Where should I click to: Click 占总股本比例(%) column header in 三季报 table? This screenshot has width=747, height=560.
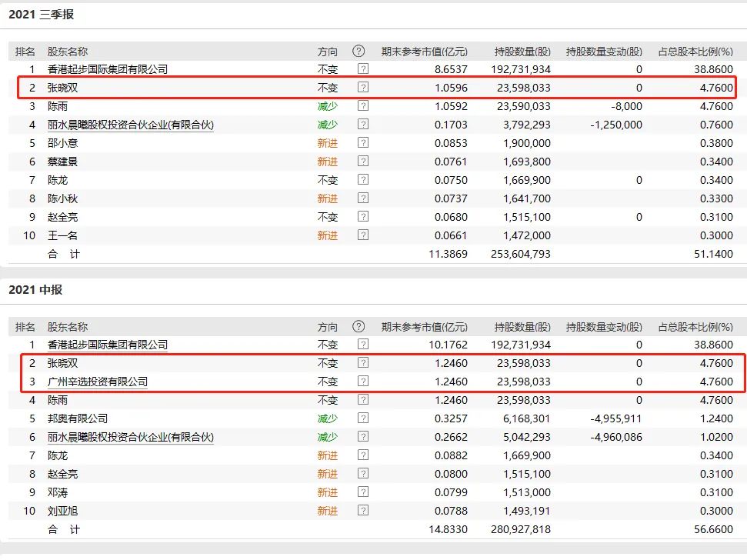tap(695, 52)
